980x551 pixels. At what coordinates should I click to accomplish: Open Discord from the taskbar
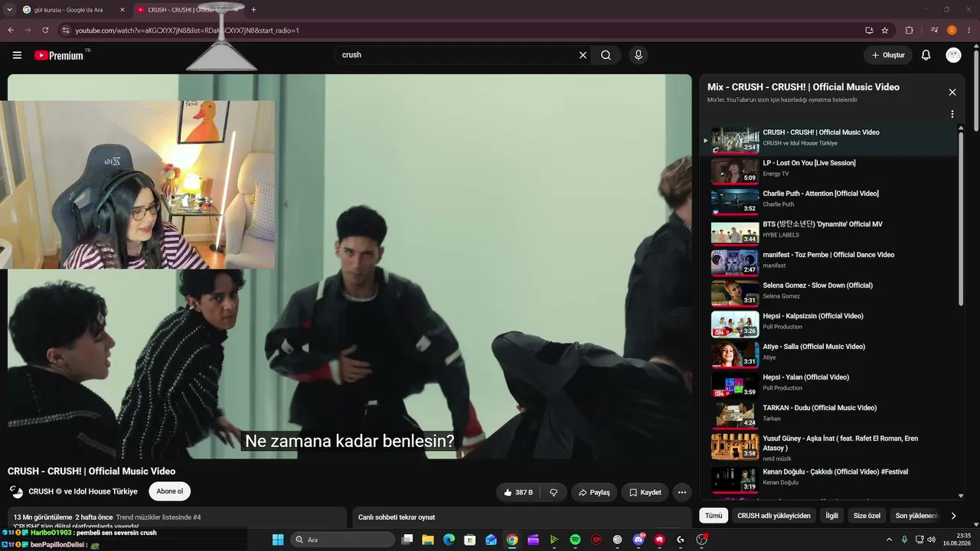[639, 540]
